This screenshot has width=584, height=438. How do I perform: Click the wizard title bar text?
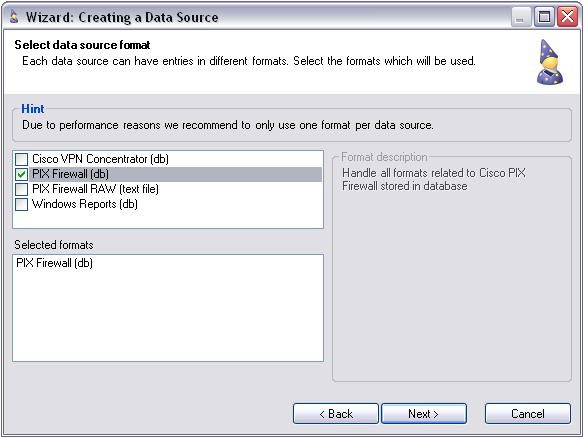tap(122, 17)
